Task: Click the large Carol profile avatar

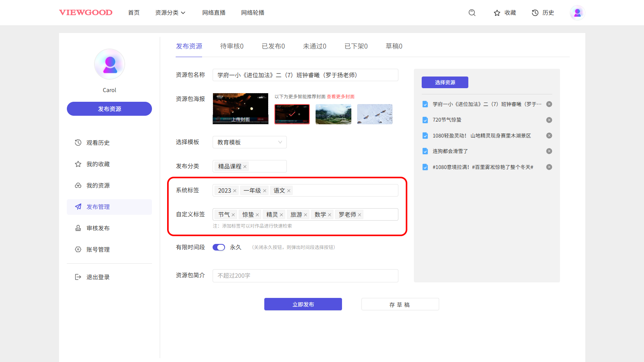Action: coord(110,64)
